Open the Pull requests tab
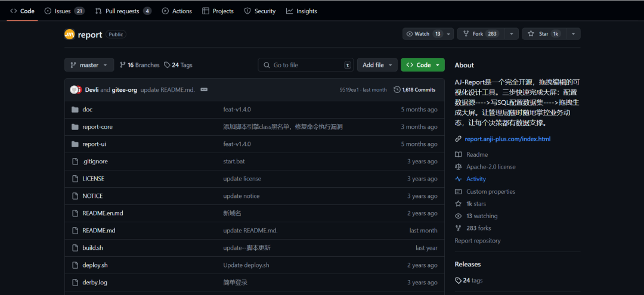644x295 pixels. [123, 11]
